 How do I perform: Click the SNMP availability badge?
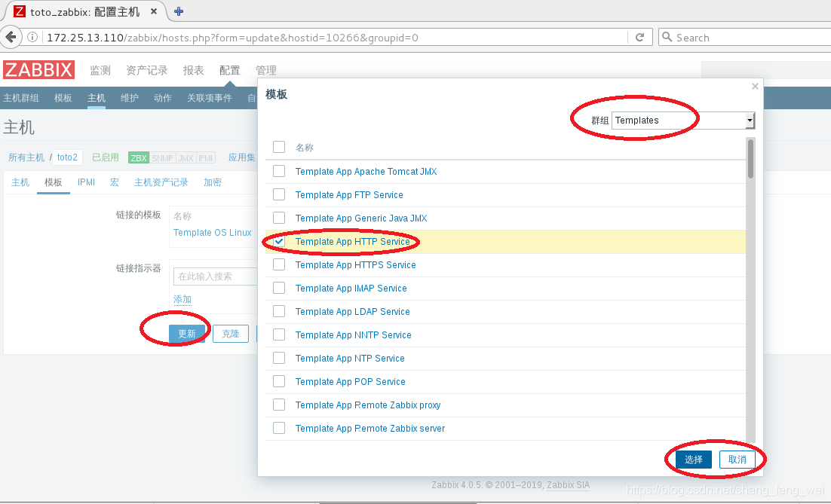click(162, 157)
